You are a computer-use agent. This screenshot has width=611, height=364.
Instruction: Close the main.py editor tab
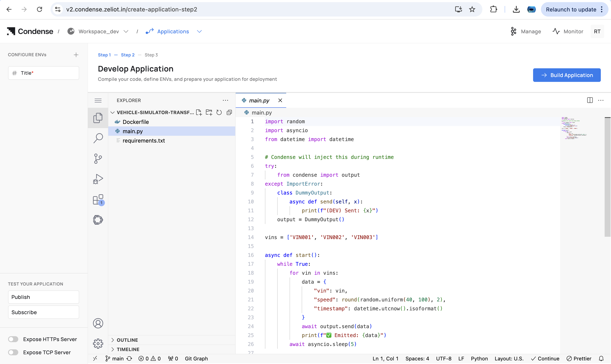[280, 100]
